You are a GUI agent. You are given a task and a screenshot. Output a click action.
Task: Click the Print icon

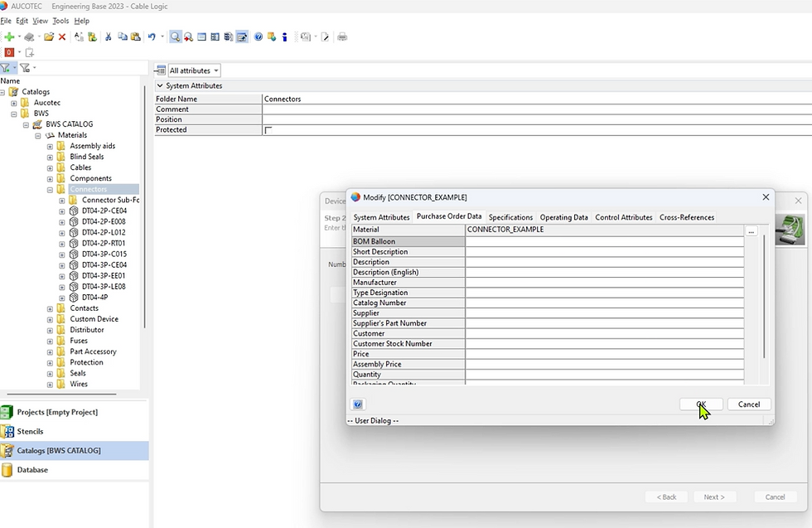341,36
